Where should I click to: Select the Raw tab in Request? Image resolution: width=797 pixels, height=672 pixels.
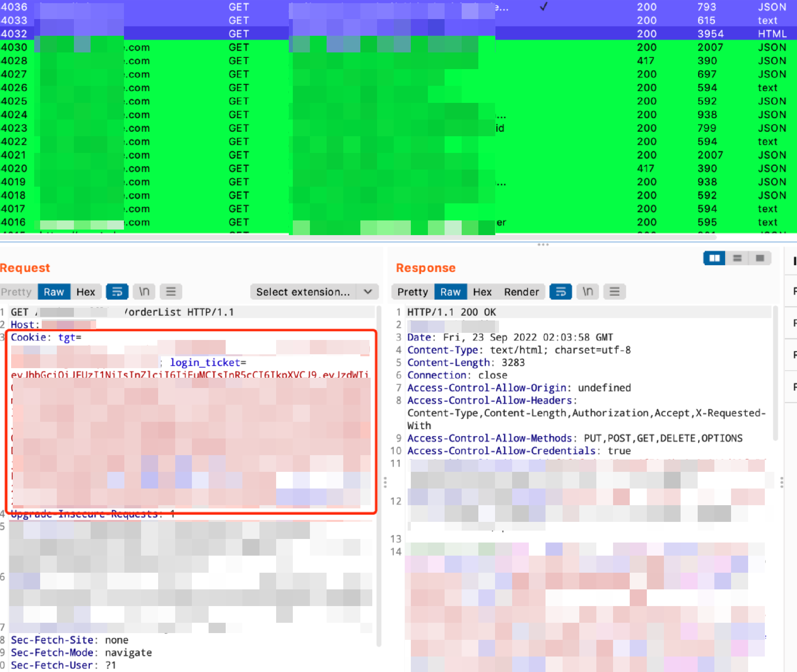click(x=54, y=292)
